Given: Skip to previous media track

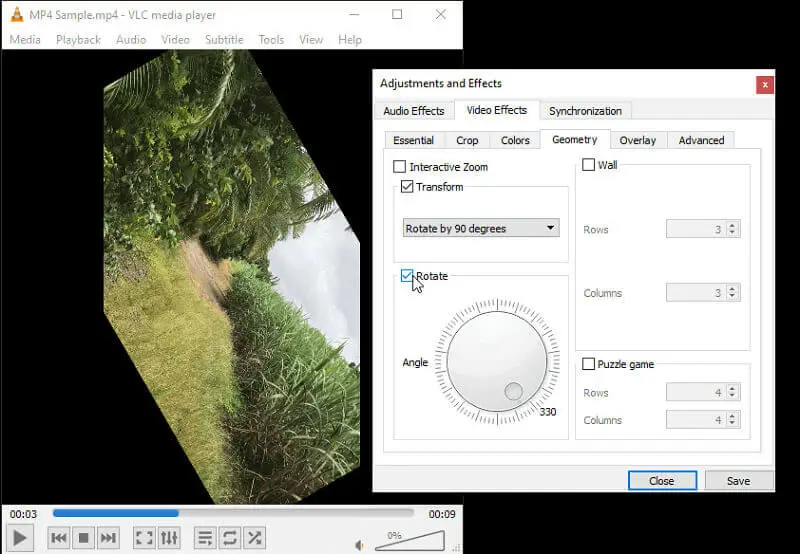Looking at the screenshot, I should (x=59, y=538).
